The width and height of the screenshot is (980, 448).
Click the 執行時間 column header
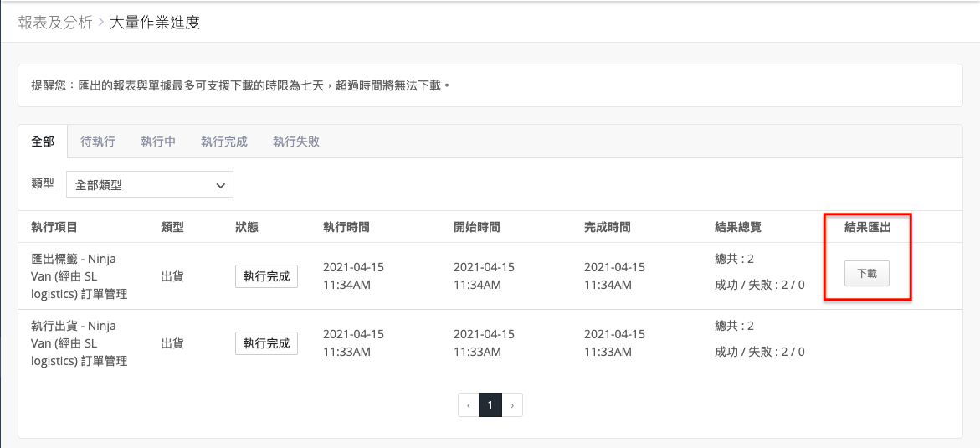point(346,227)
